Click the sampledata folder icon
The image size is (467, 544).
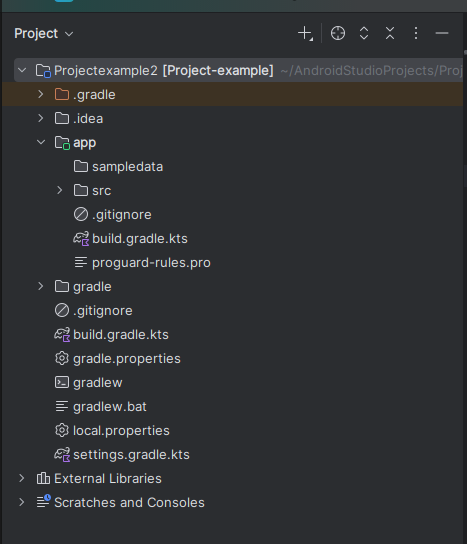[81, 166]
